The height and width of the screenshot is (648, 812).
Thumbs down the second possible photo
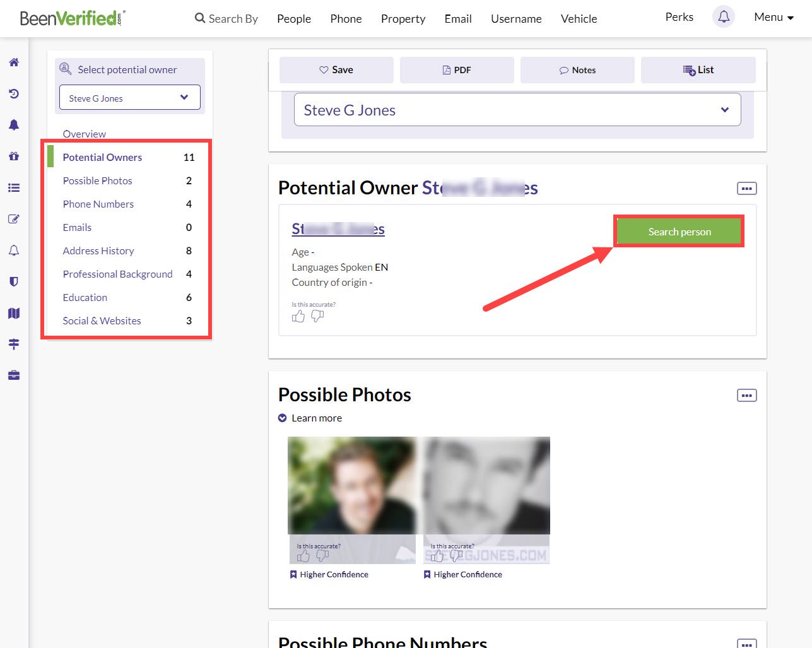456,556
